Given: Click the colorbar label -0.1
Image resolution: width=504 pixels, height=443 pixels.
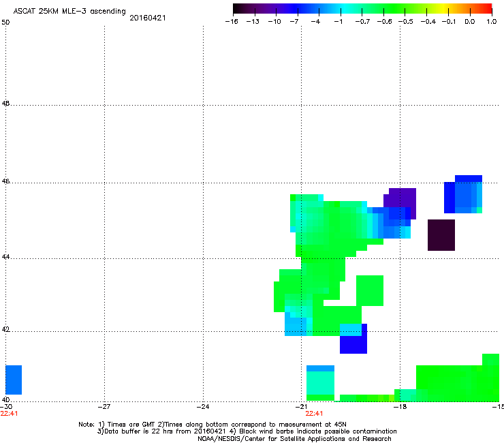Looking at the screenshot, I should pos(449,22).
